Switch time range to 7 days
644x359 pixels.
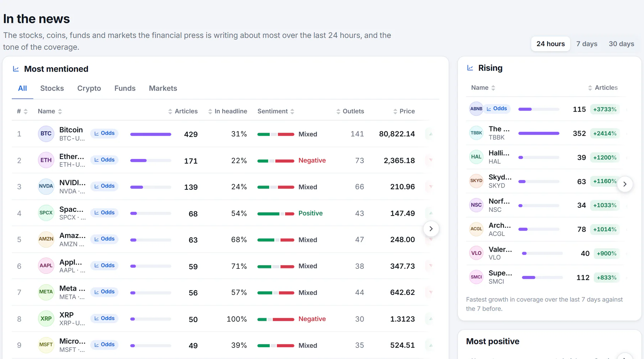[587, 44]
